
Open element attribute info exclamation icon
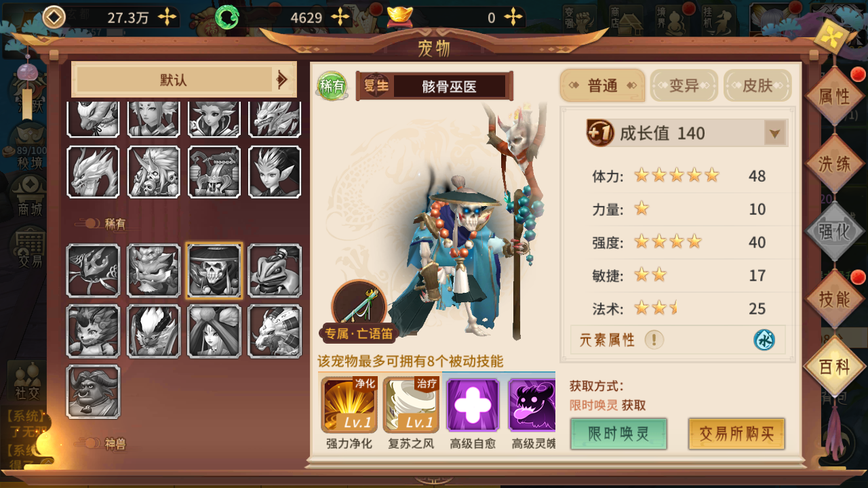[x=654, y=340]
